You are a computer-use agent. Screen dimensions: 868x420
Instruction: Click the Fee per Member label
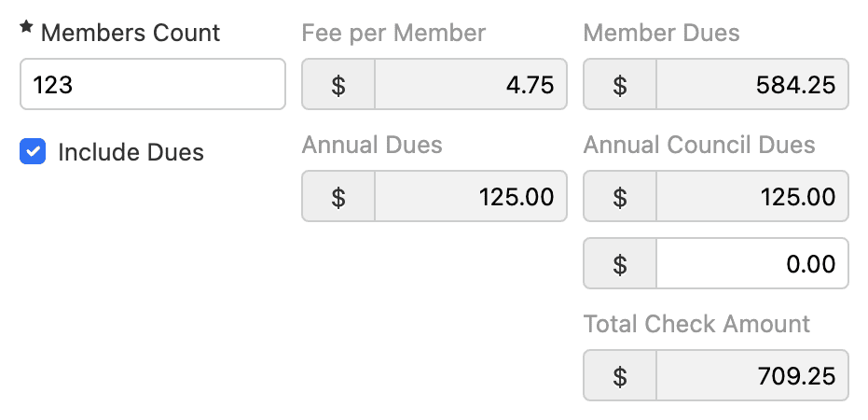pyautogui.click(x=393, y=33)
